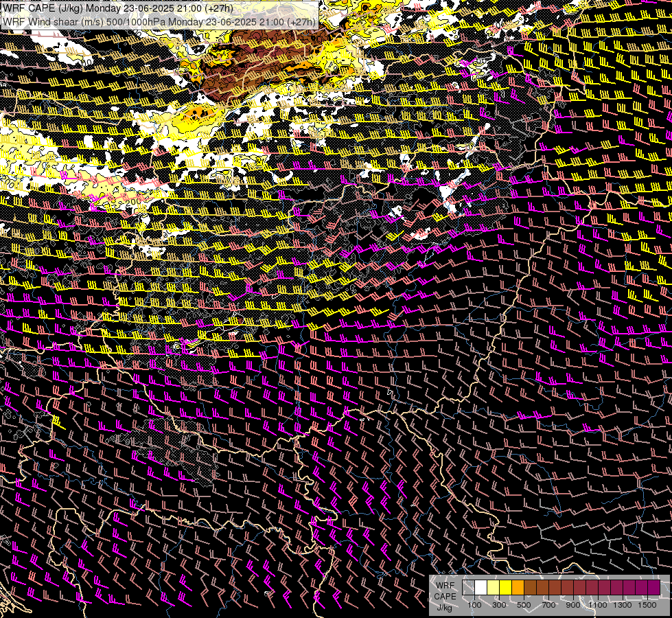This screenshot has width=672, height=618.
Task: Select the purple swatch ending the legend
Action: click(654, 588)
